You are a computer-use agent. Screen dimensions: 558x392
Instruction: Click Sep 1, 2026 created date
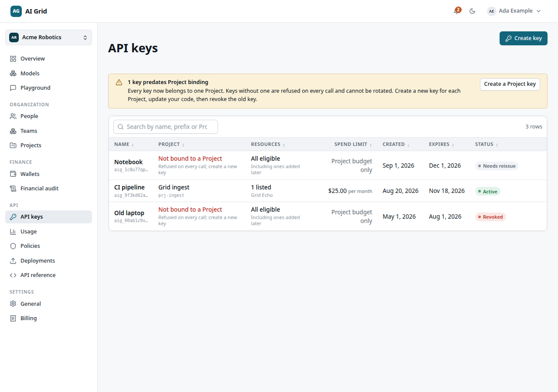point(398,166)
